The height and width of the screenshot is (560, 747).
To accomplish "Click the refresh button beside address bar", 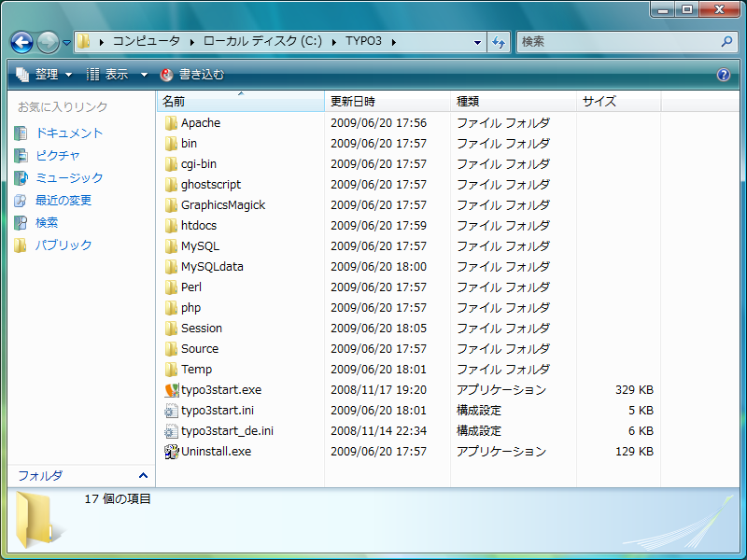I will point(499,42).
